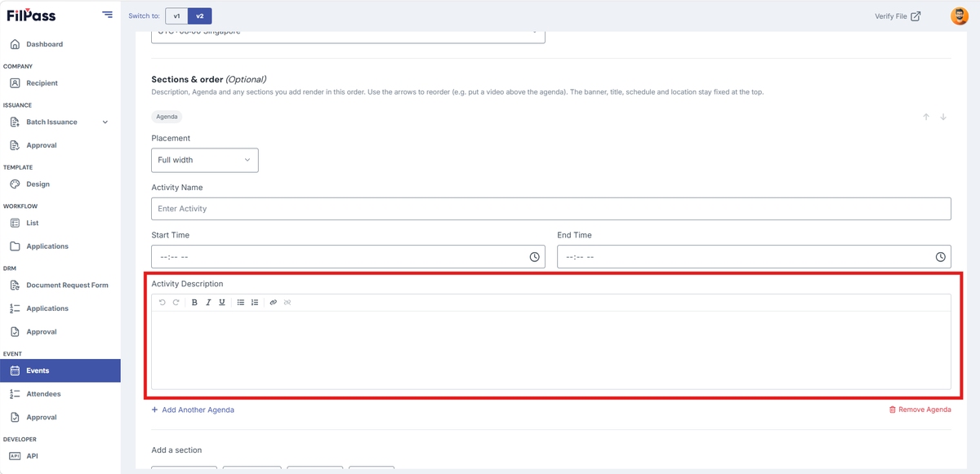Toggle bold formatting in Activity Description
The image size is (980, 474).
[194, 303]
